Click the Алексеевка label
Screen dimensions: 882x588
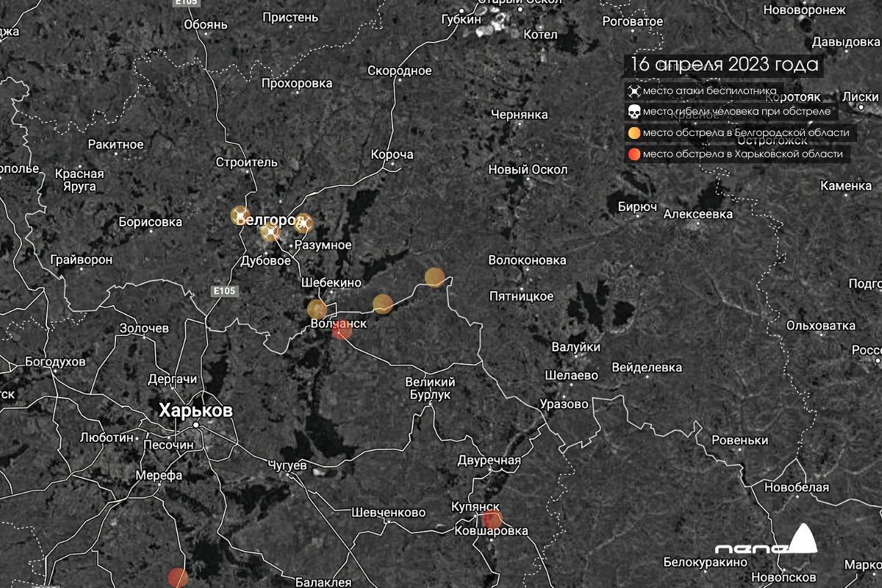click(698, 215)
